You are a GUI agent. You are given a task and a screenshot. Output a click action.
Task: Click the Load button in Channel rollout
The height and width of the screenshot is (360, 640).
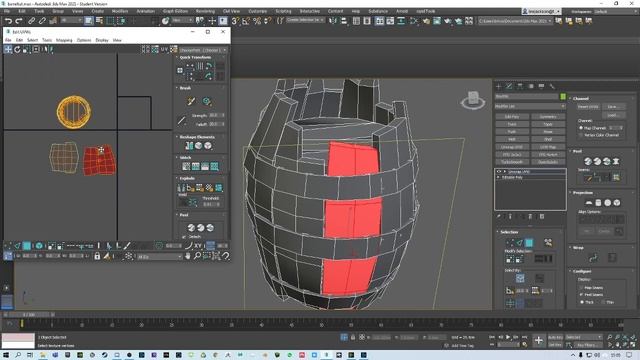[x=613, y=116]
